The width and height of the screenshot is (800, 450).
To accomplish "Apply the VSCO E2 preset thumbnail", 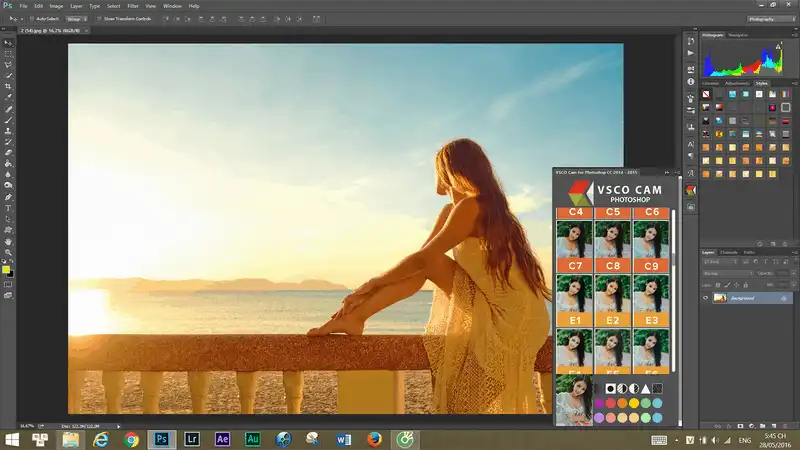I will coord(613,293).
